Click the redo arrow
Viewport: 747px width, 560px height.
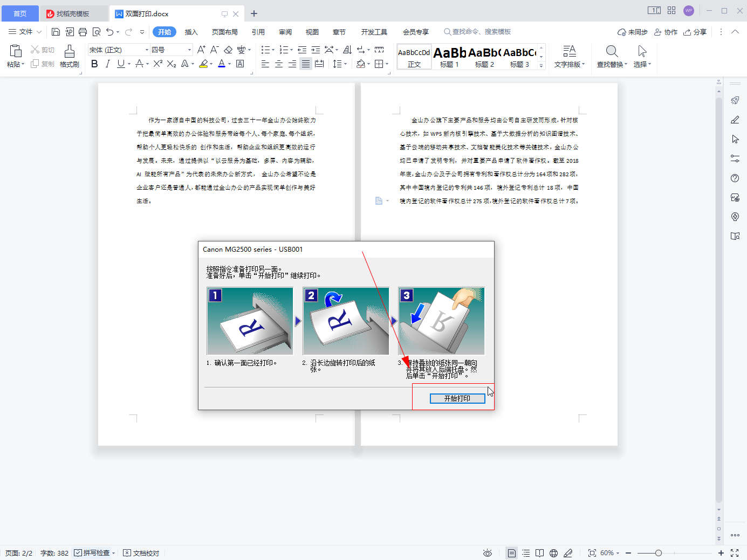[129, 32]
